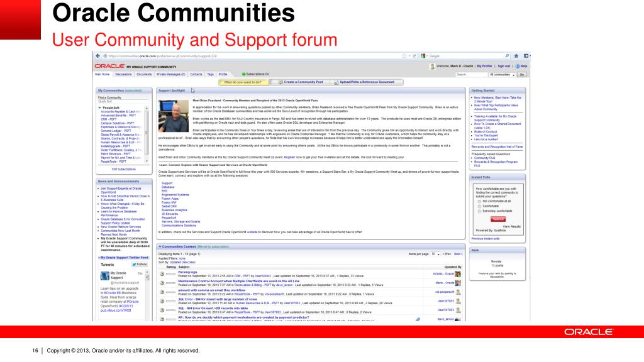Click the communities list scrollbar
644x362 pixels.
(x=147, y=134)
